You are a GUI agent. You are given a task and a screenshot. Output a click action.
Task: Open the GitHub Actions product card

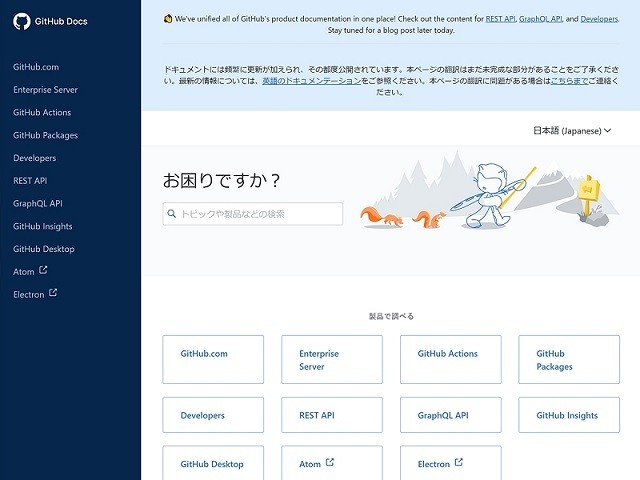coord(451,360)
